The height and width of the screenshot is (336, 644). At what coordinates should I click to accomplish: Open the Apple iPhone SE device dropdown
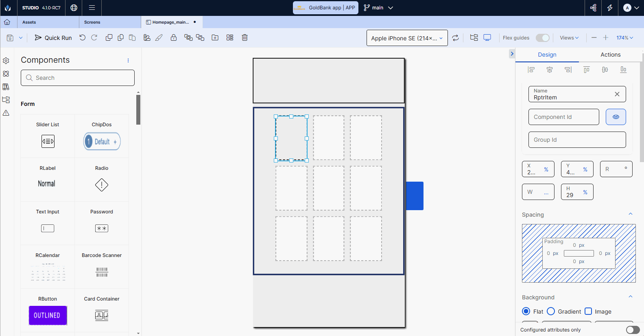click(x=407, y=38)
